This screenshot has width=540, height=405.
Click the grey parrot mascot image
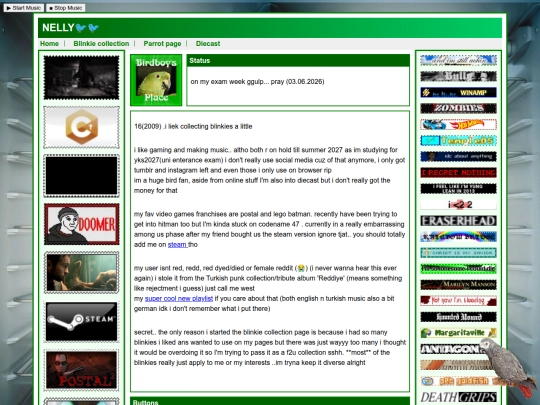click(x=508, y=367)
